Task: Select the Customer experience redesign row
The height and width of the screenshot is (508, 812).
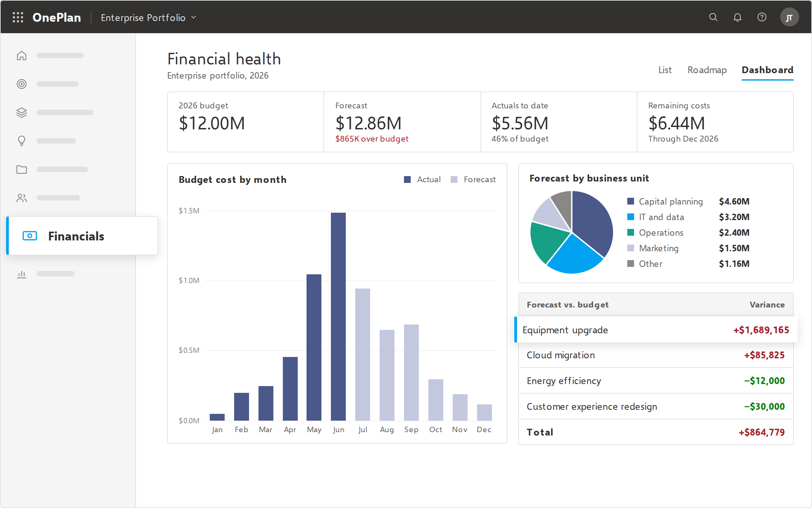Action: point(656,406)
